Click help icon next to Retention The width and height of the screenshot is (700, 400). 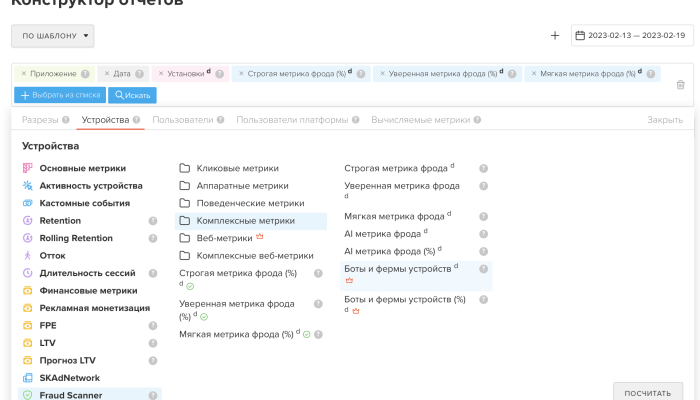(153, 221)
